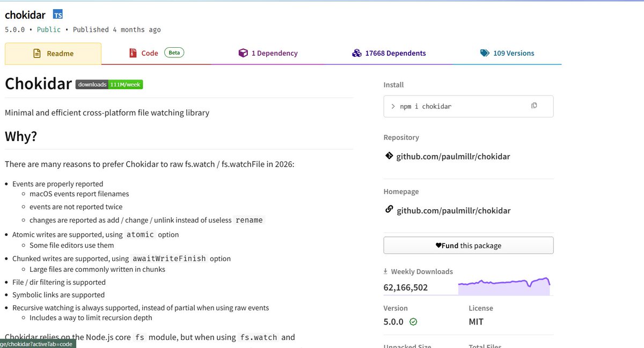
Task: Open Repository link github.com/paulmillr/chokidar
Action: 453,157
